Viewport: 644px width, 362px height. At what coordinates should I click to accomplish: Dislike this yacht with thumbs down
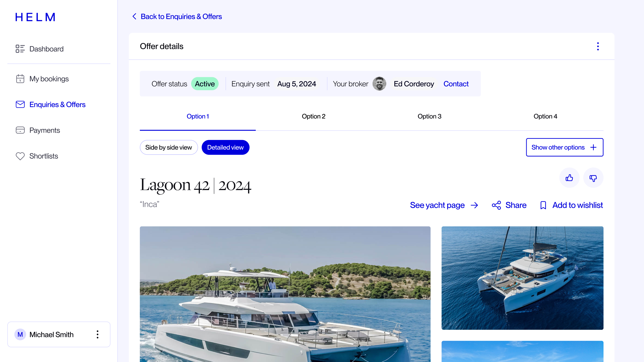tap(593, 178)
